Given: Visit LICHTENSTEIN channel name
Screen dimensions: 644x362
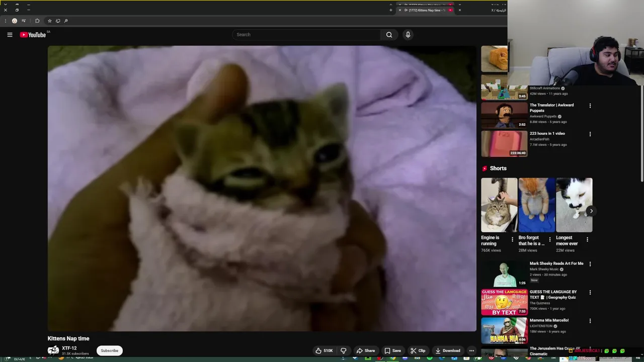Looking at the screenshot, I should click(541, 326).
